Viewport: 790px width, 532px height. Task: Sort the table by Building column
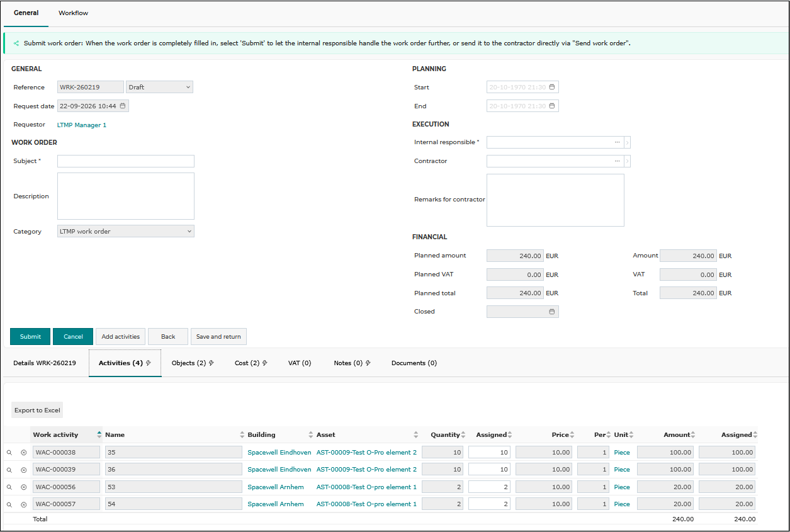(311, 434)
